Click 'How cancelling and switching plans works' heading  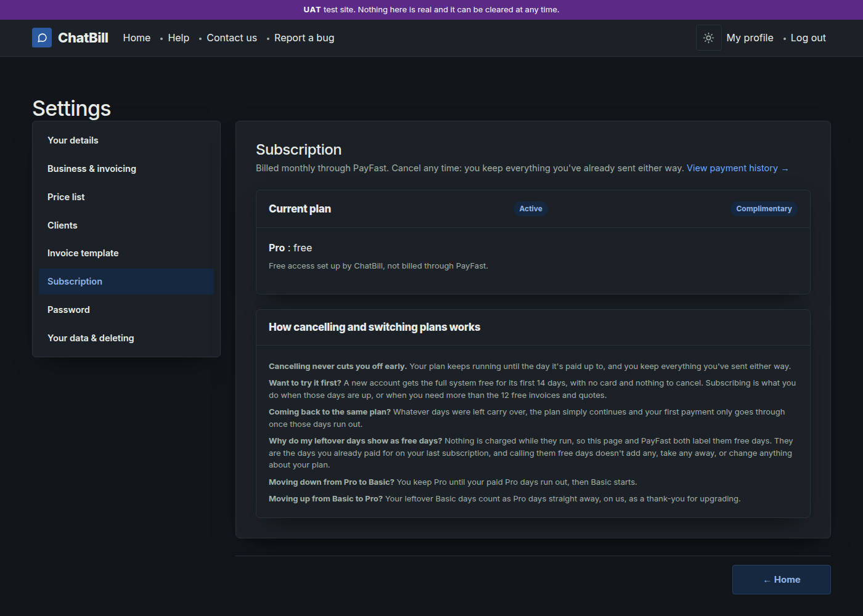[x=374, y=327]
